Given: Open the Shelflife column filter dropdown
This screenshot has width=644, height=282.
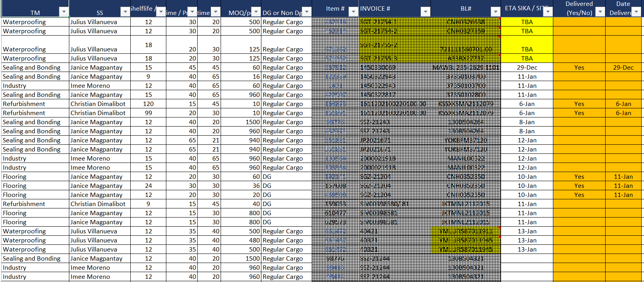Looking at the screenshot, I should [161, 12].
